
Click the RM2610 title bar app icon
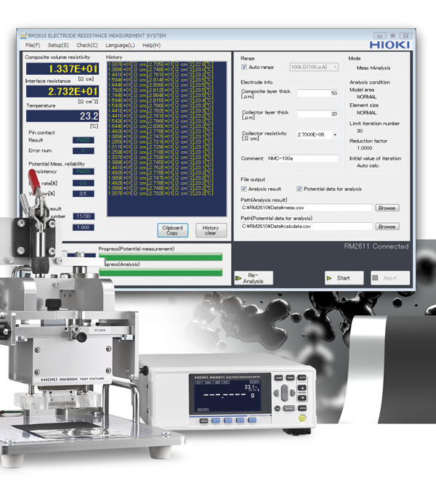tap(23, 36)
